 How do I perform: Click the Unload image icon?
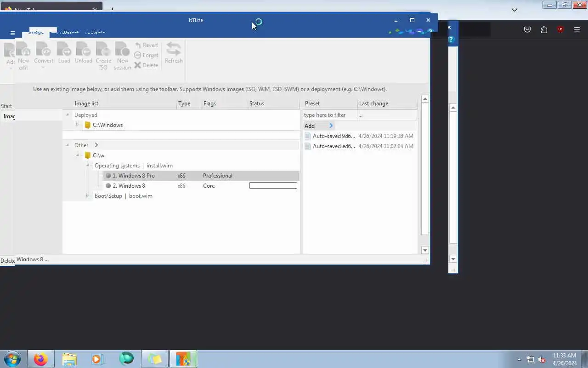pos(83,49)
